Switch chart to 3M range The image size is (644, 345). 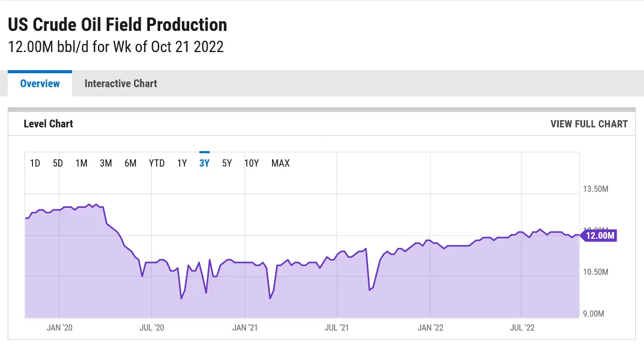[x=106, y=163]
